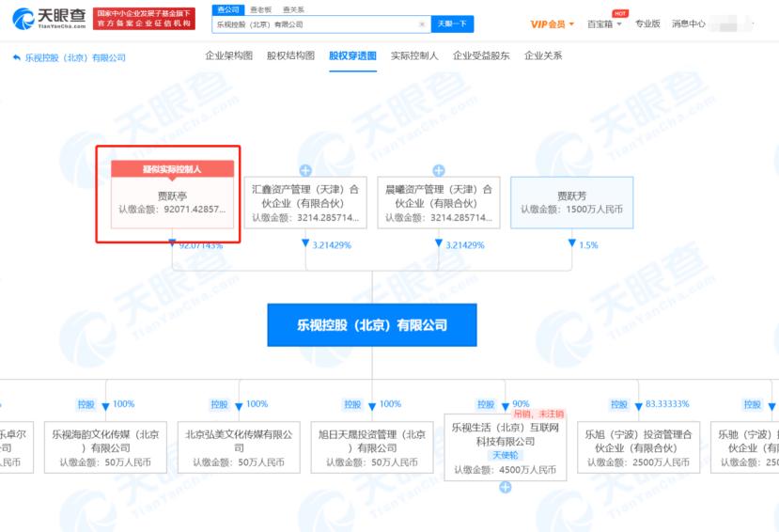Click the 疑似实际控制人 label
Image resolution: width=779 pixels, height=532 pixels.
tap(172, 169)
